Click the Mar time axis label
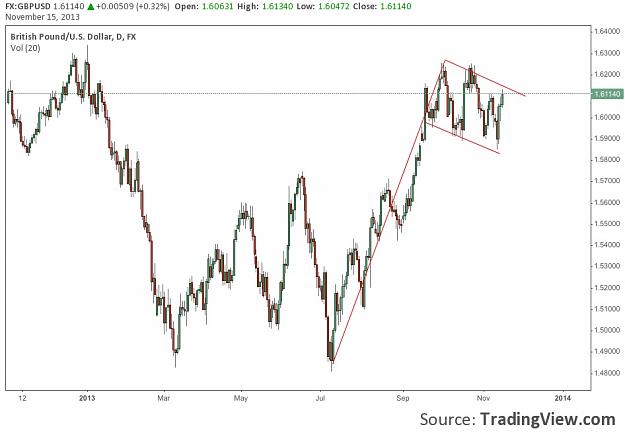625x437 pixels. pyautogui.click(x=163, y=398)
